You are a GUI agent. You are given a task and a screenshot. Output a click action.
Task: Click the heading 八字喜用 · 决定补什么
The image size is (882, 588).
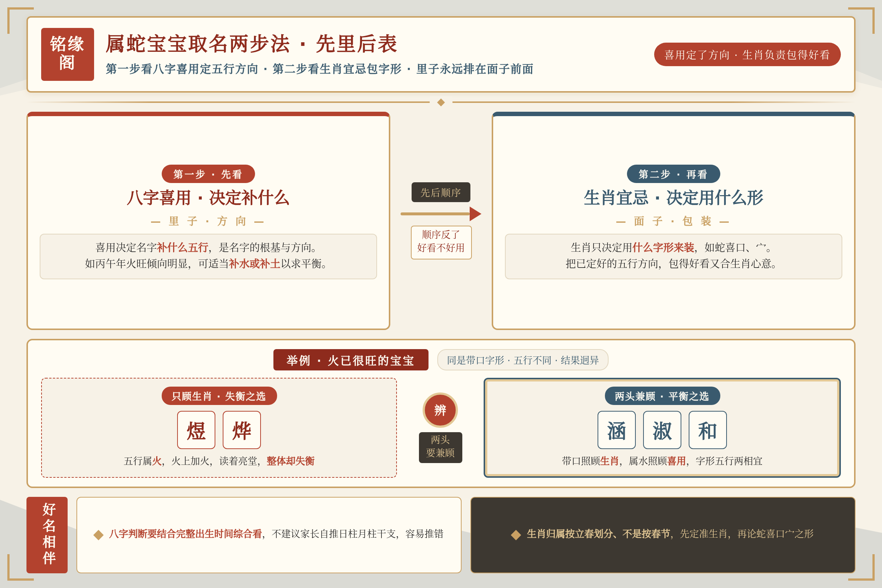tap(208, 198)
